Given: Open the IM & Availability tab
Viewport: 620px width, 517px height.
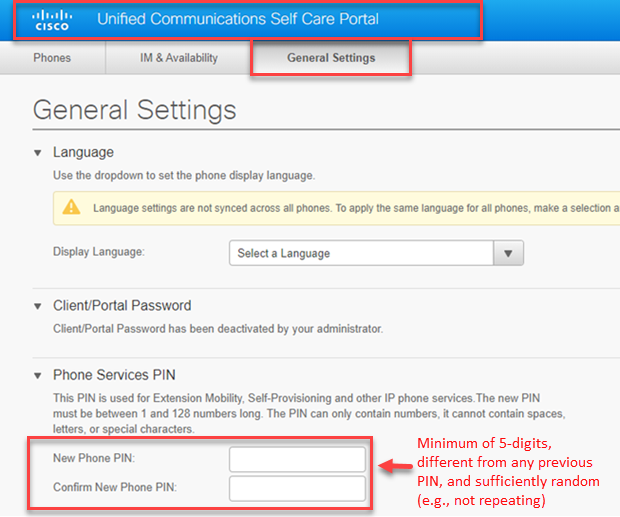Looking at the screenshot, I should [179, 58].
